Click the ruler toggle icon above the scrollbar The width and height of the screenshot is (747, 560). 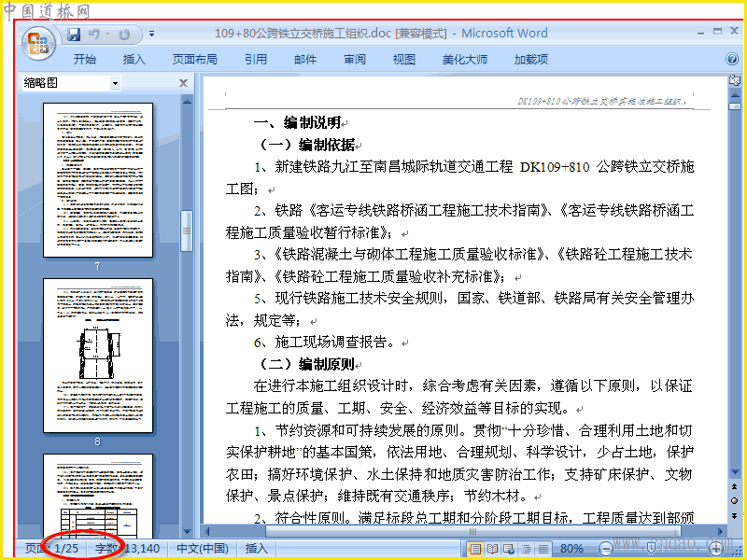(734, 80)
